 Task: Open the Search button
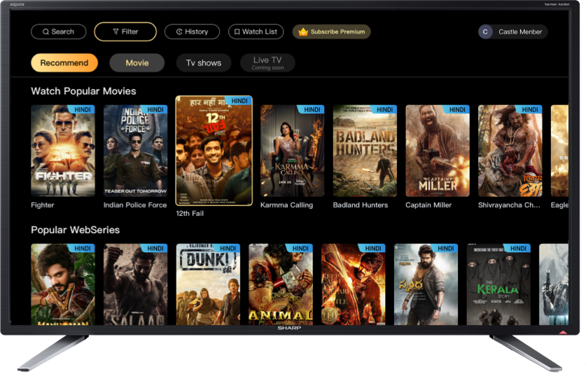coord(58,32)
